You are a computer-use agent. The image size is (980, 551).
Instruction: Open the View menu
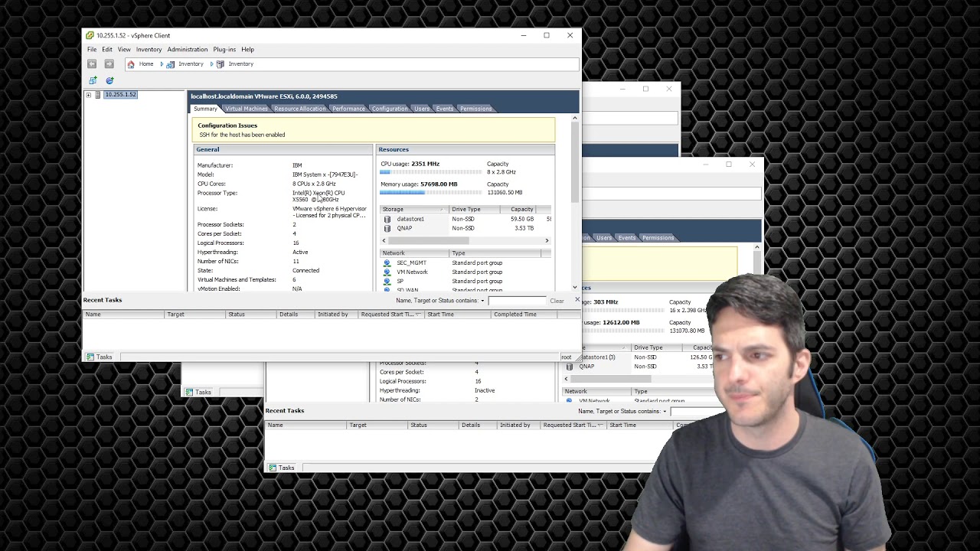(x=124, y=50)
